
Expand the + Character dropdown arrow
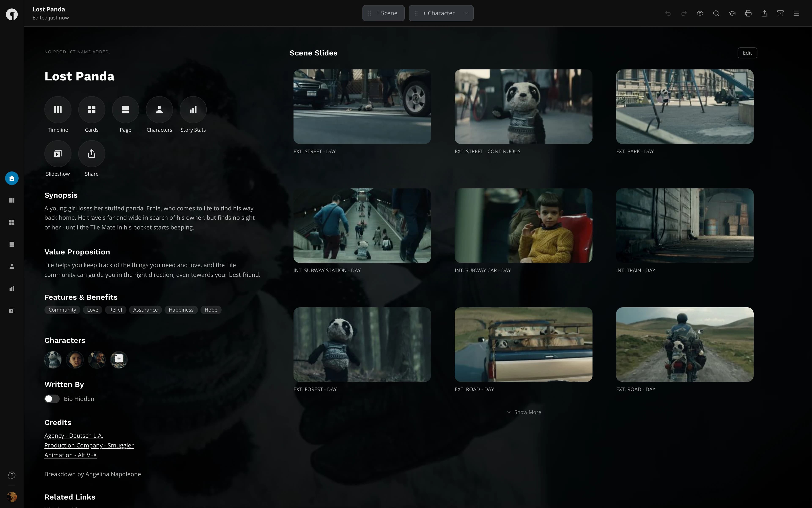point(466,13)
